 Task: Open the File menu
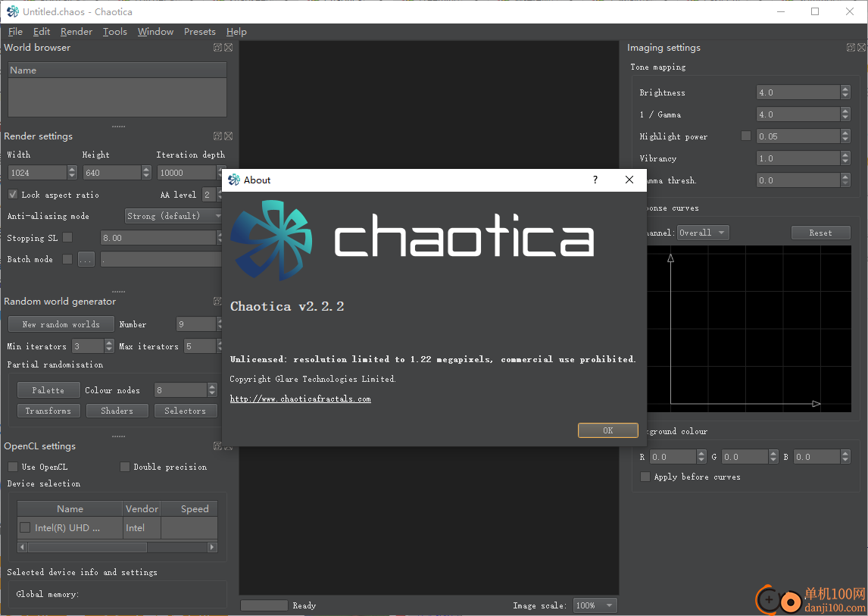(15, 32)
